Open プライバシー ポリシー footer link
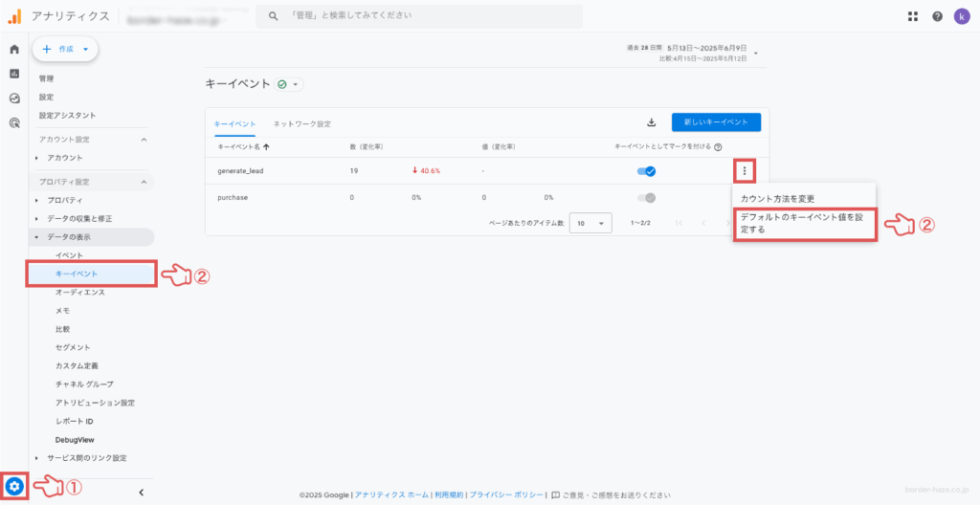980x505 pixels. tap(506, 495)
